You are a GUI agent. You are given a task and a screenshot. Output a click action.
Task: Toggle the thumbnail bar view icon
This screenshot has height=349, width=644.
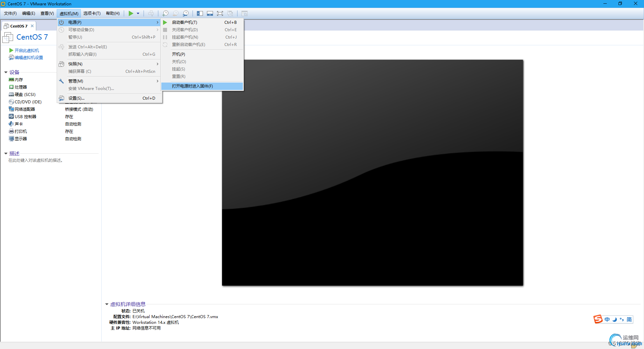[x=210, y=13]
